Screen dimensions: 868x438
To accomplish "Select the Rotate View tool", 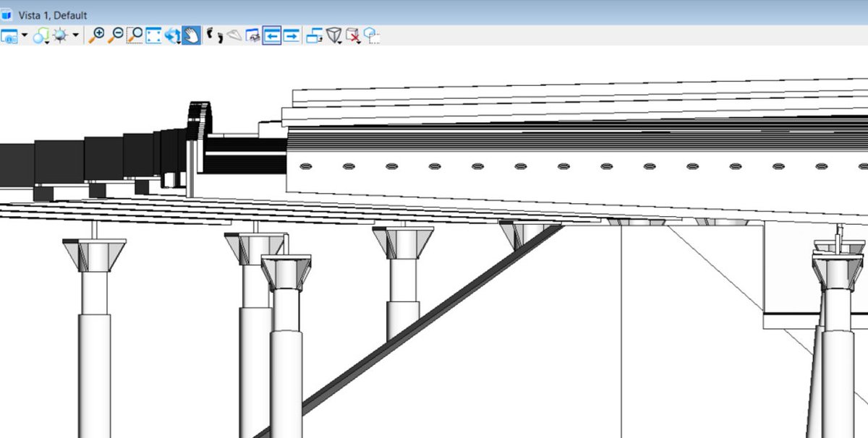I will point(172,35).
